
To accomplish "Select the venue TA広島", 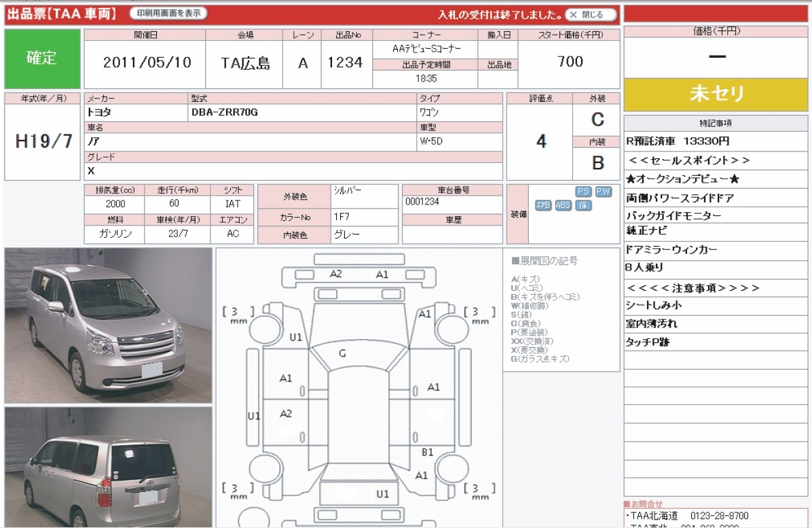I will pos(246,63).
